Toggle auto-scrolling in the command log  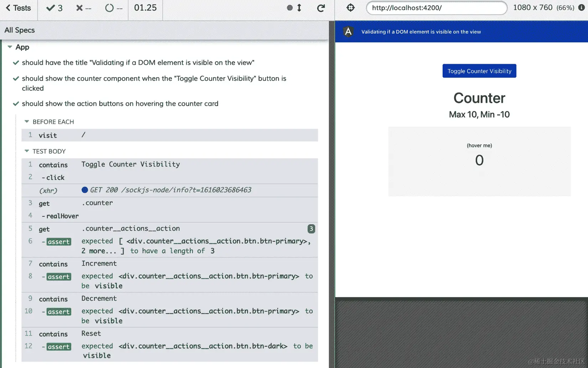click(295, 8)
